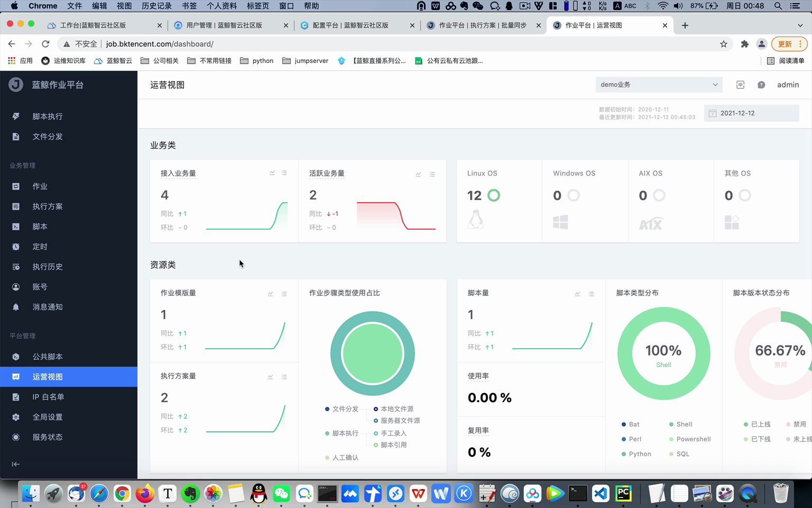Open 账号 management page
The width and height of the screenshot is (812, 508).
coord(40,287)
